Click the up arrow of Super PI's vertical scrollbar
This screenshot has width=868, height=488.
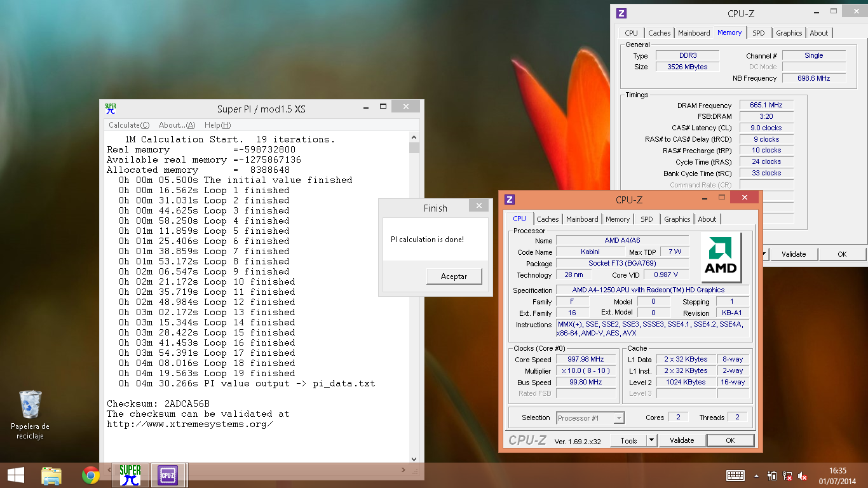coord(414,137)
